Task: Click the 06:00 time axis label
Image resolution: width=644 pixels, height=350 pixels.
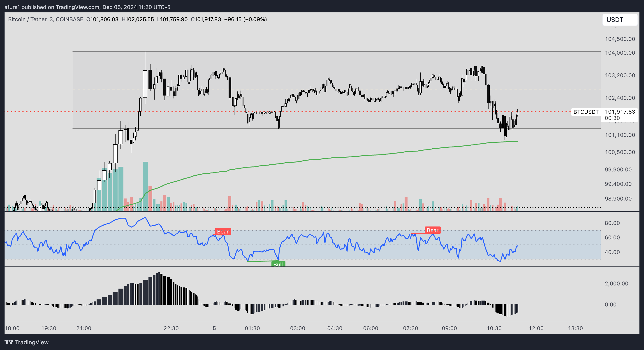Action: click(371, 328)
